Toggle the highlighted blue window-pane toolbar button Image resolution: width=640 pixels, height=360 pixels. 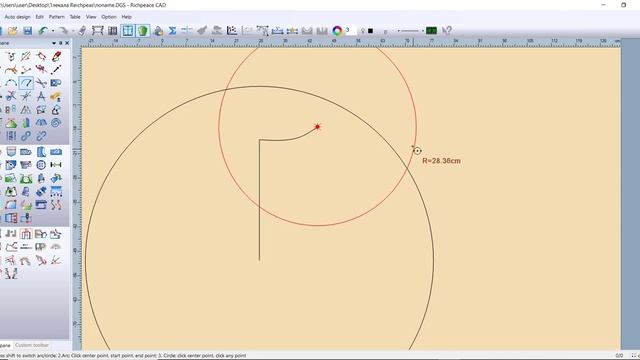pyautogui.click(x=128, y=31)
